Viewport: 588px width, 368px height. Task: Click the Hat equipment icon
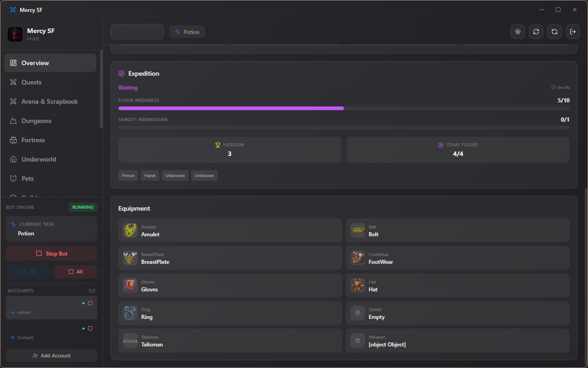(358, 285)
